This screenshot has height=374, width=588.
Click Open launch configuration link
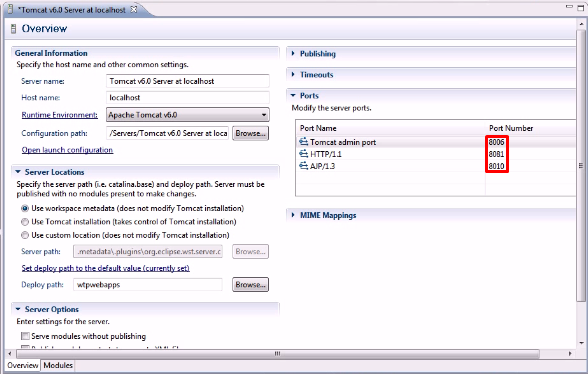point(67,150)
